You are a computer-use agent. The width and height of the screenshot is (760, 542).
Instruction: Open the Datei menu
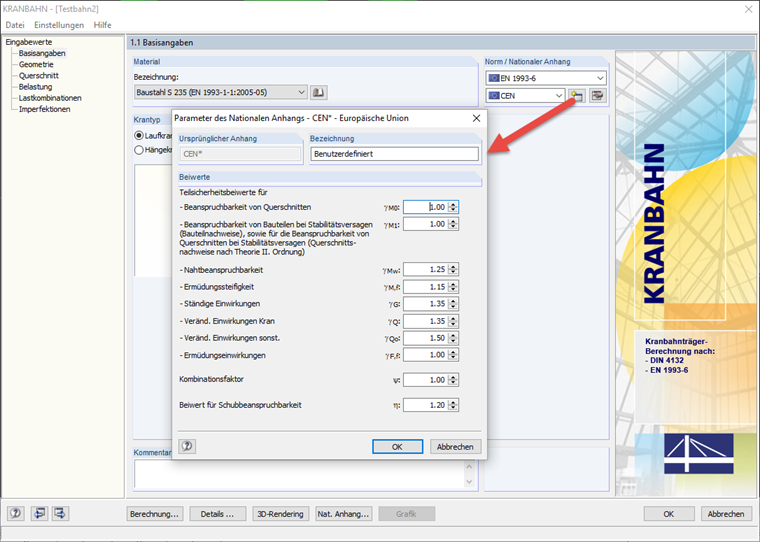(15, 25)
